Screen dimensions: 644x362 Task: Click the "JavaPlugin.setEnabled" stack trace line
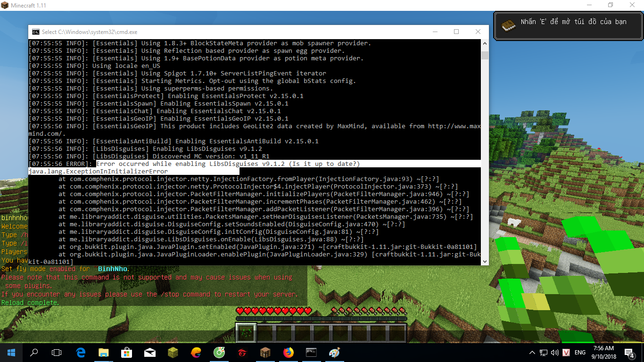[x=268, y=247]
